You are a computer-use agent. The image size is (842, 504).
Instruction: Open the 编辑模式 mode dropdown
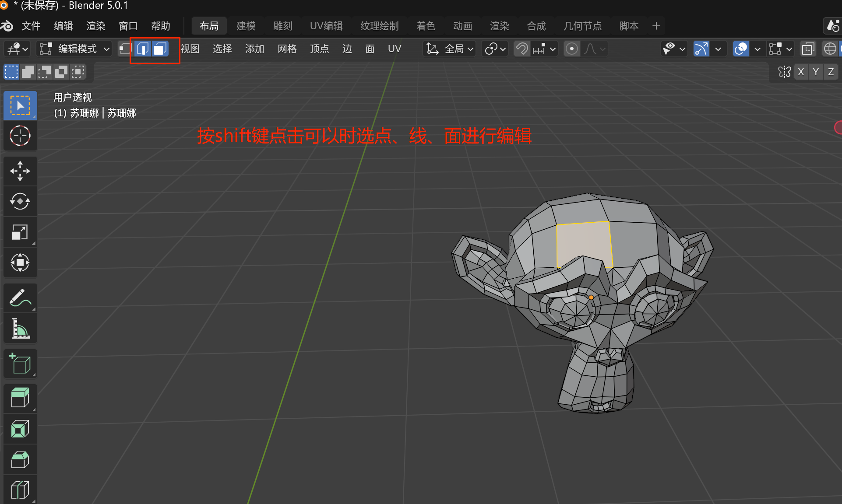click(74, 49)
